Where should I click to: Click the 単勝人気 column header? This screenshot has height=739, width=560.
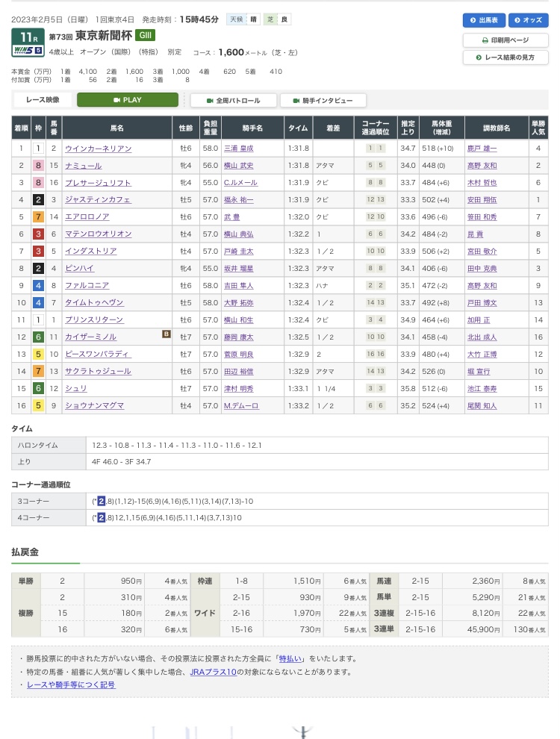[x=538, y=128]
